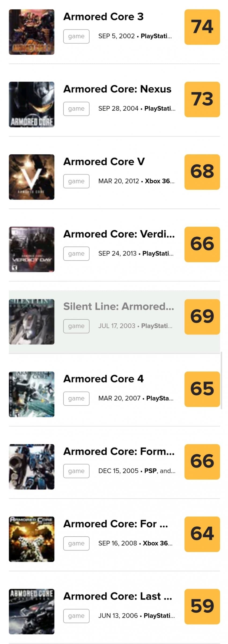Open the 59 score badge for Last Raven

coord(202,606)
